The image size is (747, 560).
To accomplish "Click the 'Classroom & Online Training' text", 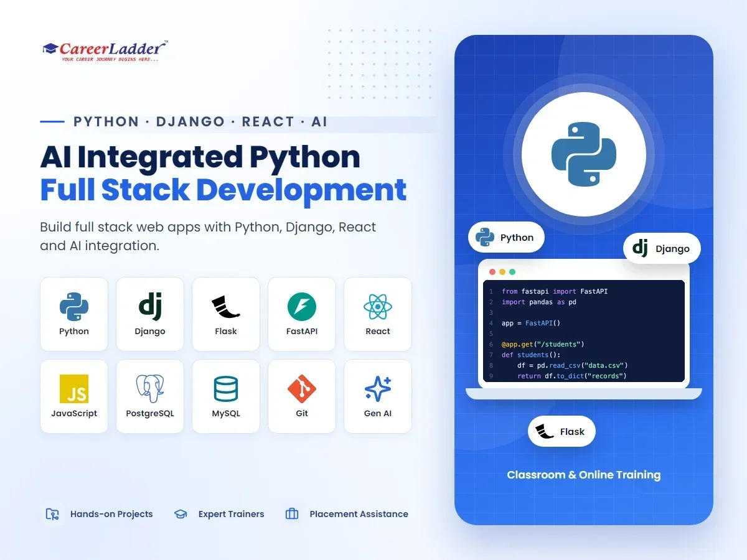I will click(x=584, y=475).
